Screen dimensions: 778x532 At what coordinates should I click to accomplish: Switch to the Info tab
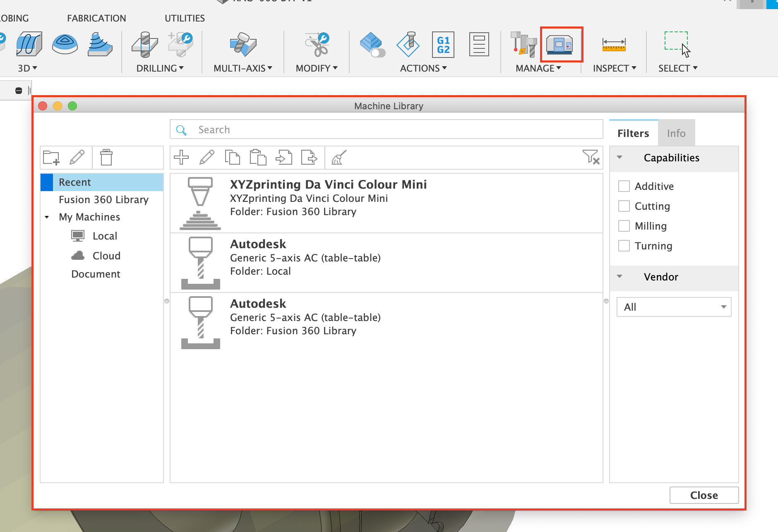coord(676,133)
